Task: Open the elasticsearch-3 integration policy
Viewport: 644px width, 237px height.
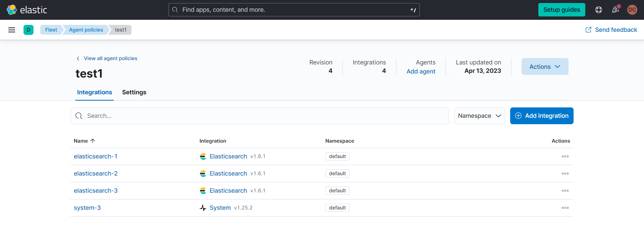Action: [x=96, y=191]
